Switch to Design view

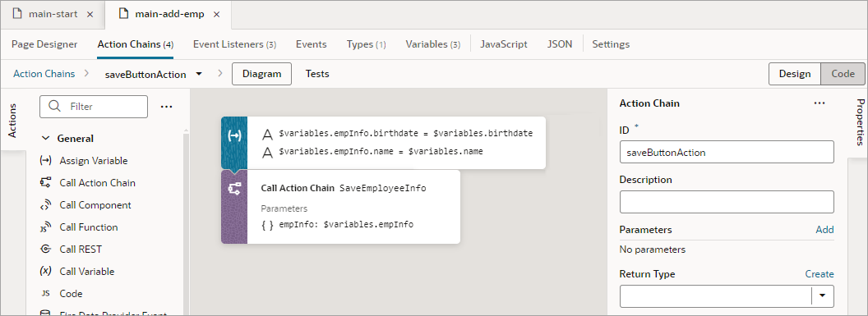[795, 74]
